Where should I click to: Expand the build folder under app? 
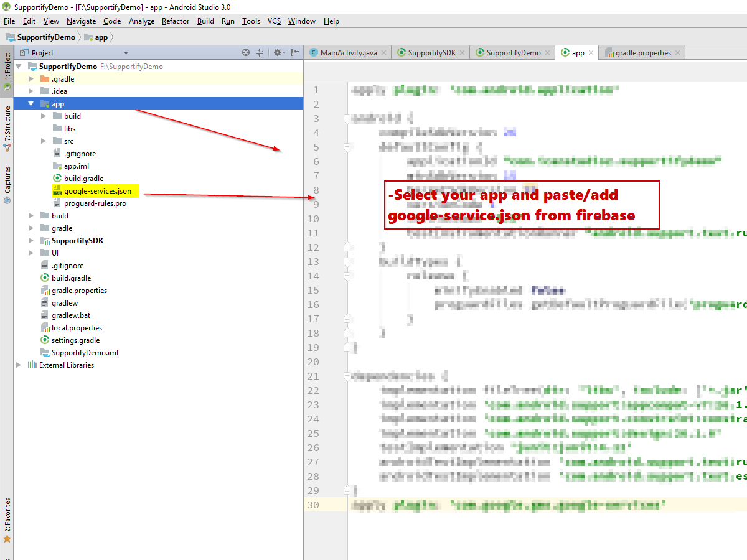tap(43, 116)
